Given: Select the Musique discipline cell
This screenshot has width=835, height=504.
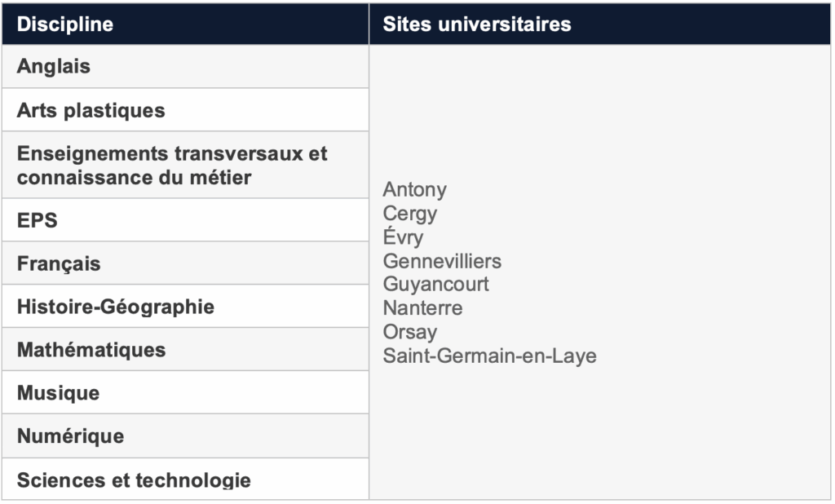Looking at the screenshot, I should pyautogui.click(x=58, y=393).
